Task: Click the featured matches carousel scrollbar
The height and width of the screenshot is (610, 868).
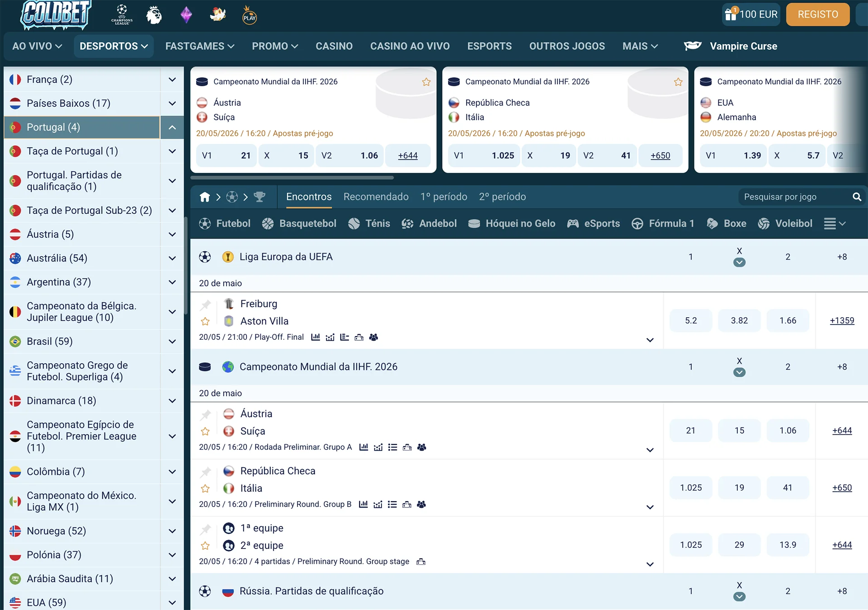Action: (x=292, y=178)
